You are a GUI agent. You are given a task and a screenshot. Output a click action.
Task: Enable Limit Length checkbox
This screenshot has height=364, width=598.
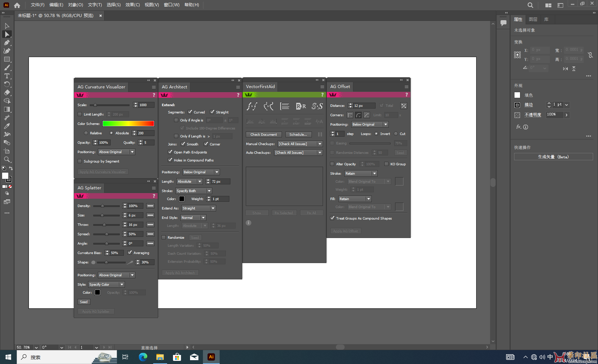coord(80,114)
